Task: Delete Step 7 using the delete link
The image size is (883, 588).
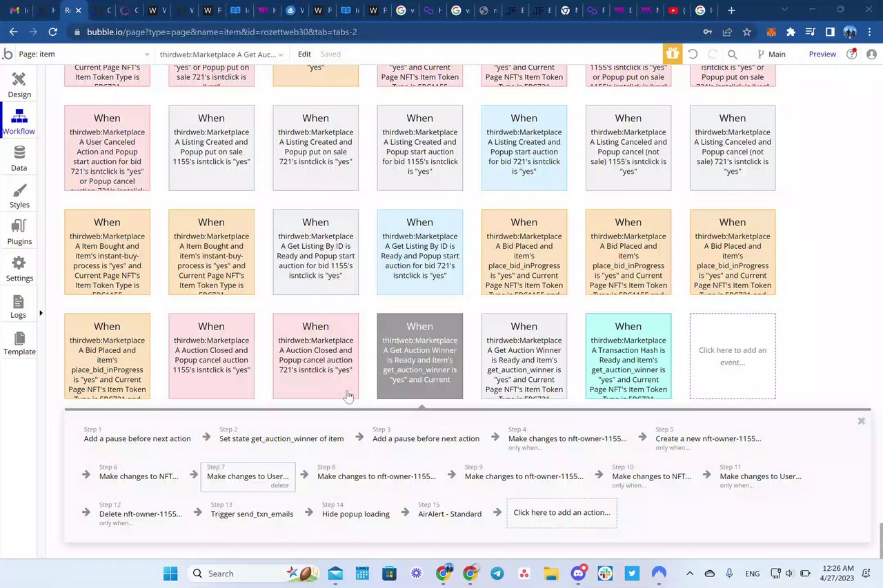Action: [x=279, y=485]
